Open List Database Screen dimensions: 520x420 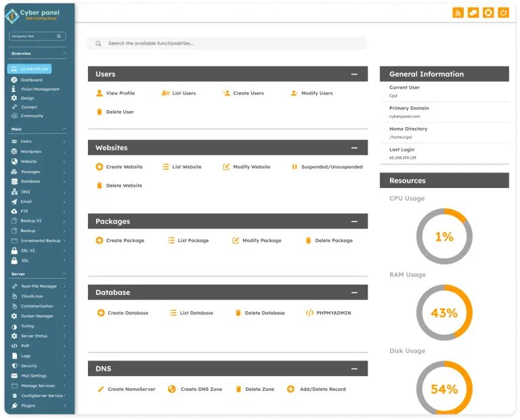(192, 312)
